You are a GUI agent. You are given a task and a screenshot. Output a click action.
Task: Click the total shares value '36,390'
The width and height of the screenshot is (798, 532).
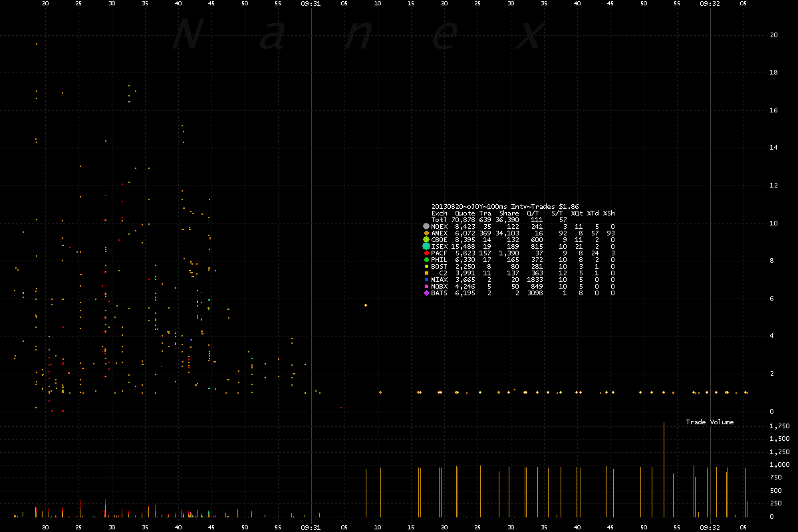click(507, 220)
